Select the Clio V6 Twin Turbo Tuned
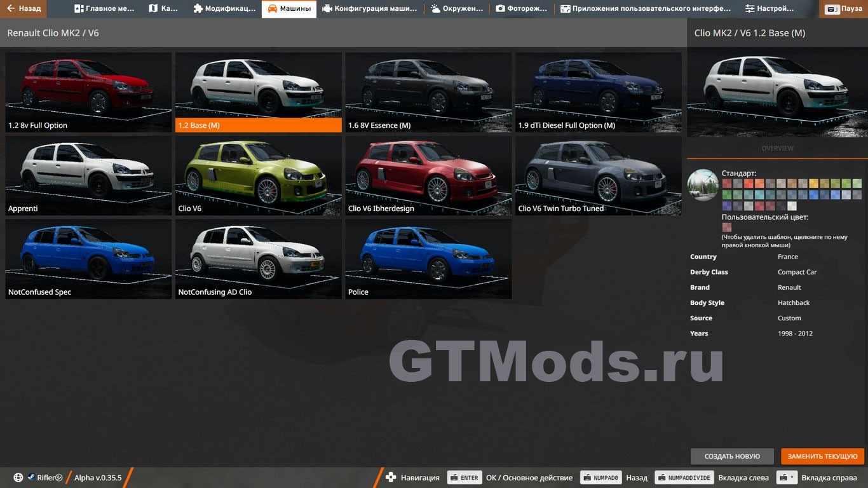Screen dimensions: 868x488 599,175
